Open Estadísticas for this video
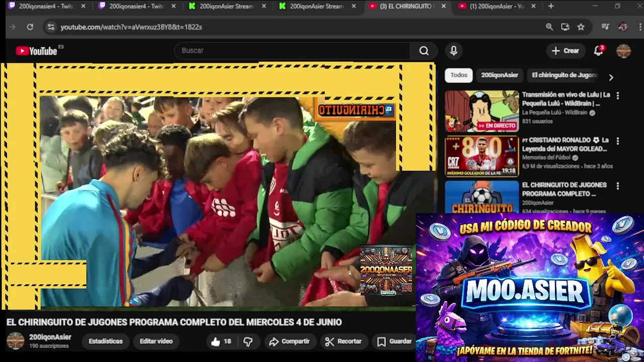This screenshot has width=644, height=362. click(x=106, y=341)
